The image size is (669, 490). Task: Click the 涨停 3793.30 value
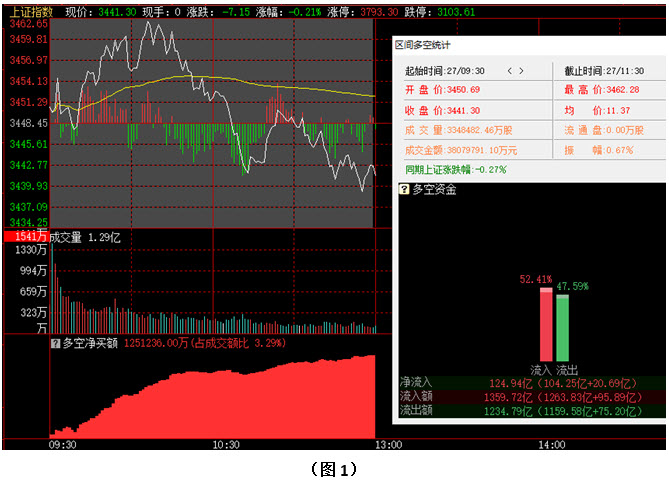tap(379, 12)
